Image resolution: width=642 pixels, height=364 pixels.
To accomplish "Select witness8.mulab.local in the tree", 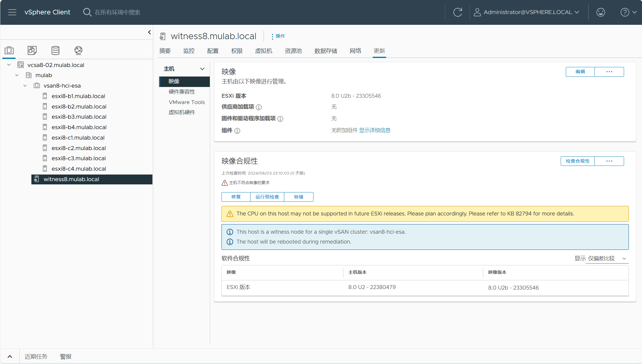I will pyautogui.click(x=92, y=179).
